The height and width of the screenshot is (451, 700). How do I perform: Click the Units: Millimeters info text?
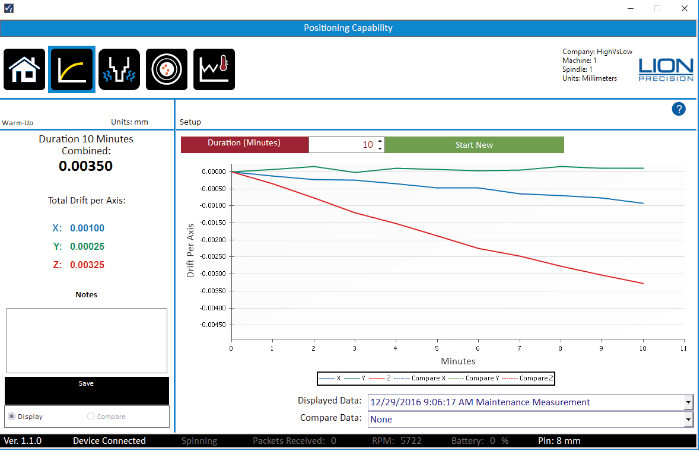pos(590,78)
